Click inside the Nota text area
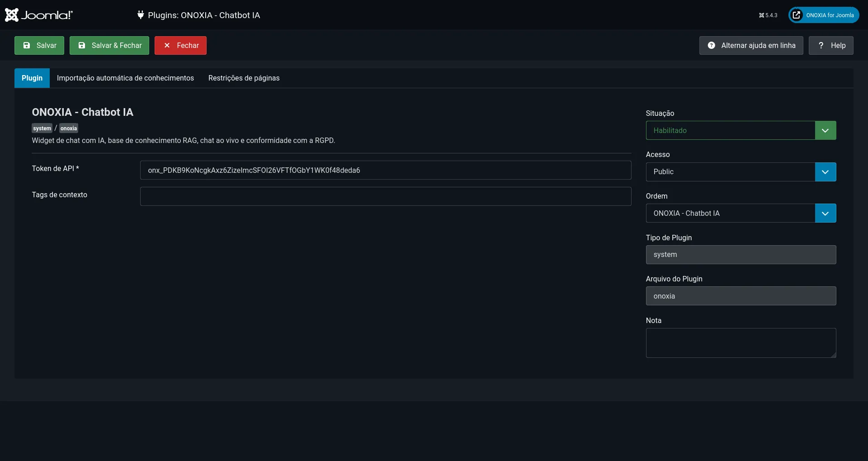This screenshot has height=461, width=868. (x=741, y=343)
